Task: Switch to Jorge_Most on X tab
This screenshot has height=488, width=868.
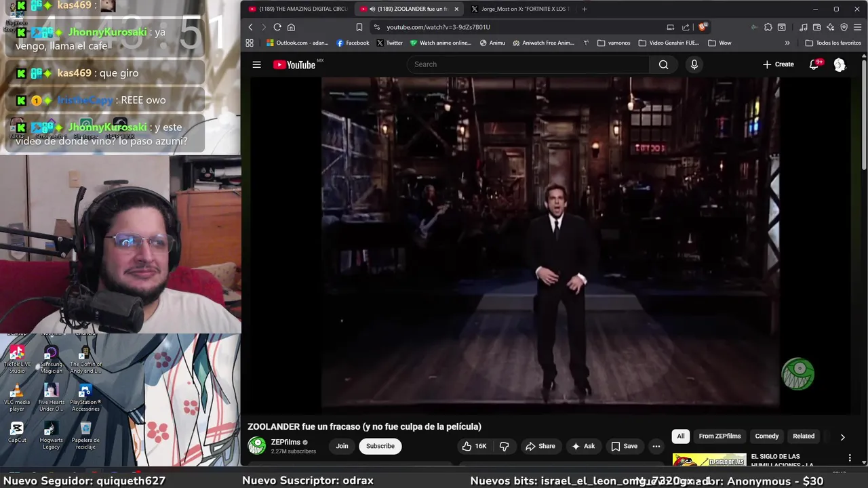Action: 520,9
